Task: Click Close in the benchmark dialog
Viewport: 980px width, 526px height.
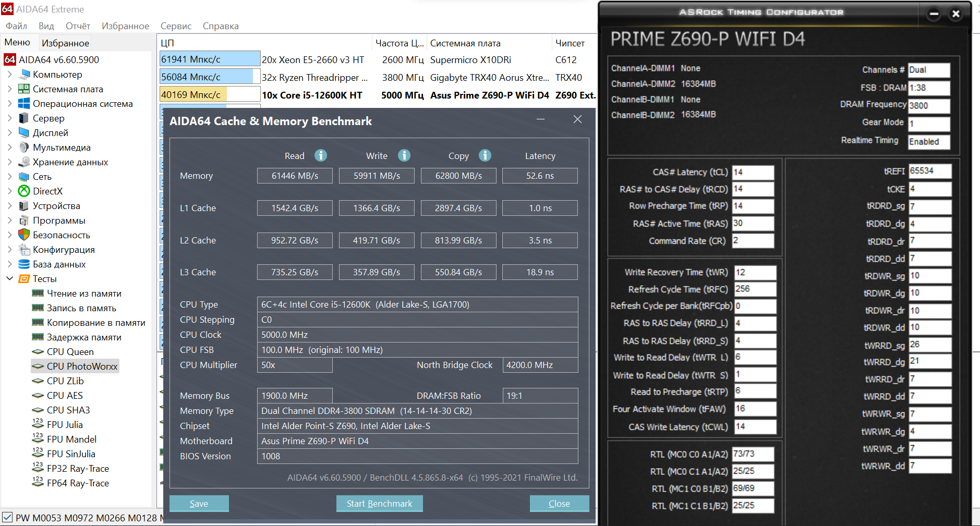Action: coord(559,504)
